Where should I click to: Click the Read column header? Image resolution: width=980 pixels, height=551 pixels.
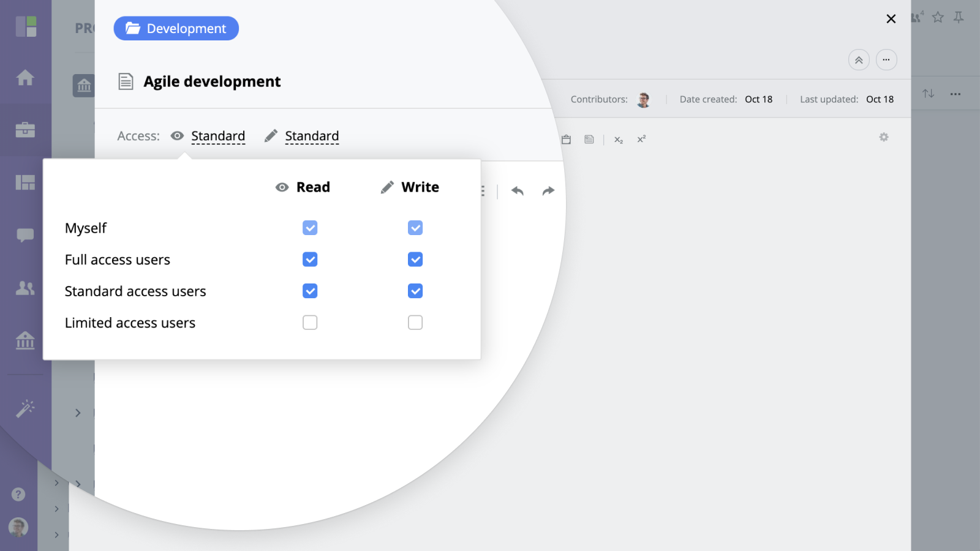click(303, 187)
